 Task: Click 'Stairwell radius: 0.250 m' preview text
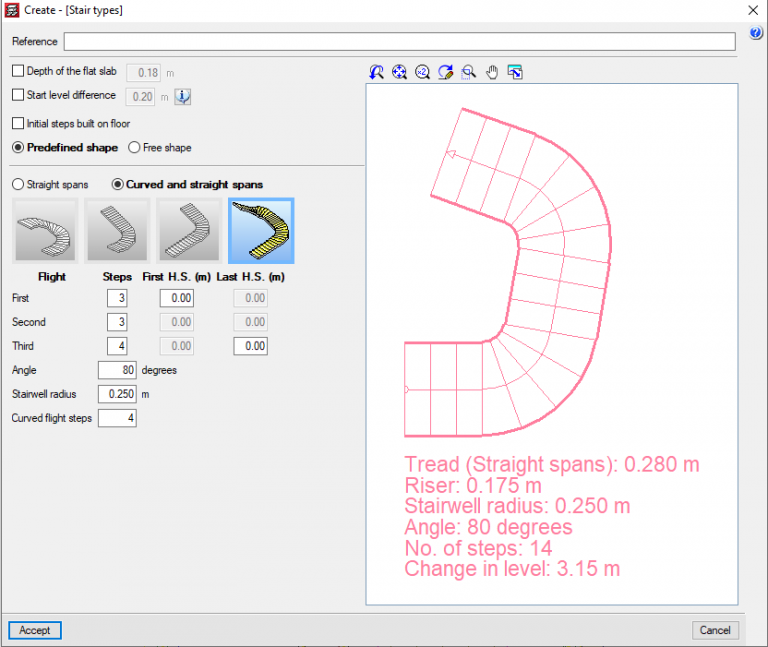point(517,506)
